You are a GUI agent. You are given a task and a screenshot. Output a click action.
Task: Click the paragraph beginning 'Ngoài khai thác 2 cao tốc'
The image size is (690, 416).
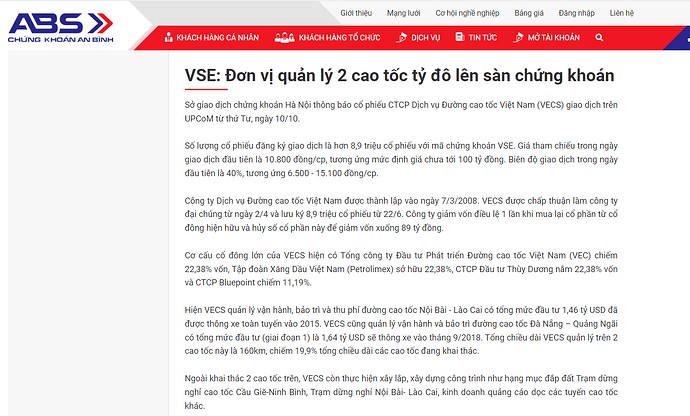(x=401, y=392)
